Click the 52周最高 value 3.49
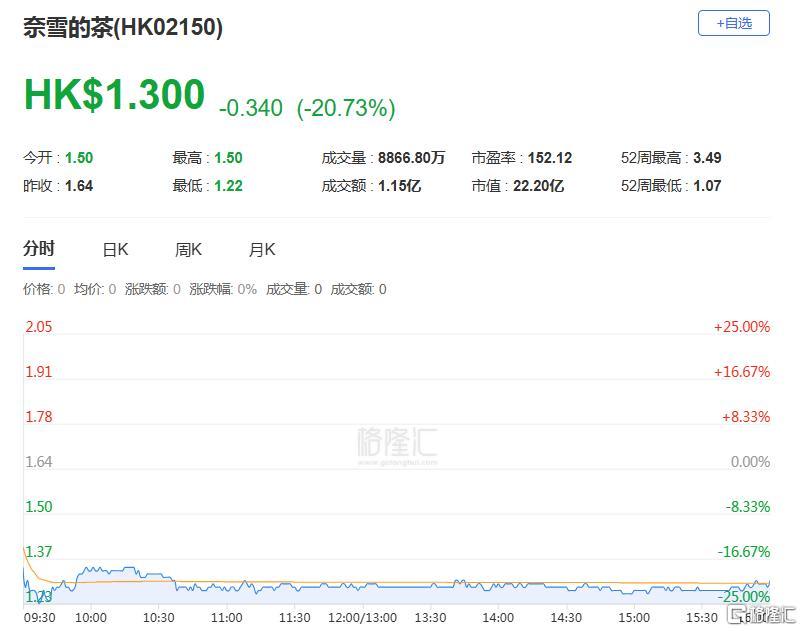The width and height of the screenshot is (802, 631). pyautogui.click(x=707, y=157)
